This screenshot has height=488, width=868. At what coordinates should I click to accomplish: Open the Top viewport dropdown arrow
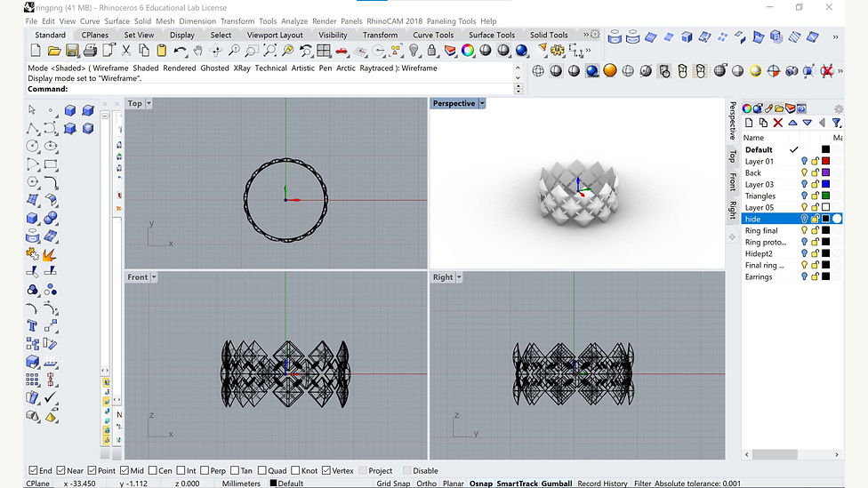click(149, 103)
